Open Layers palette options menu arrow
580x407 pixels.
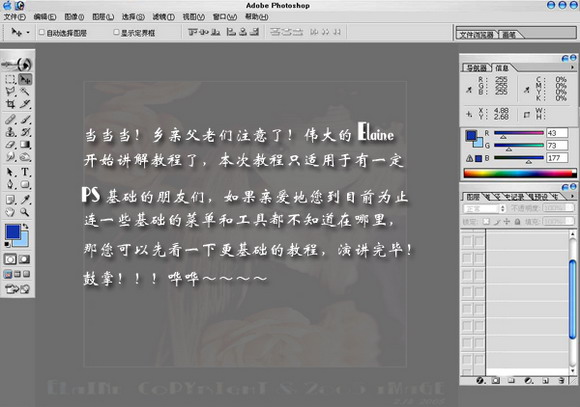(x=572, y=196)
